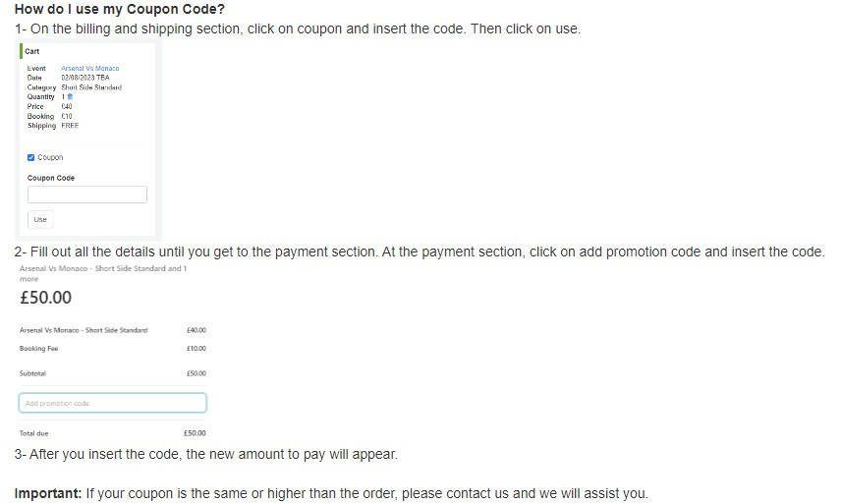Click the Total due row label
The width and height of the screenshot is (842, 504).
click(33, 433)
